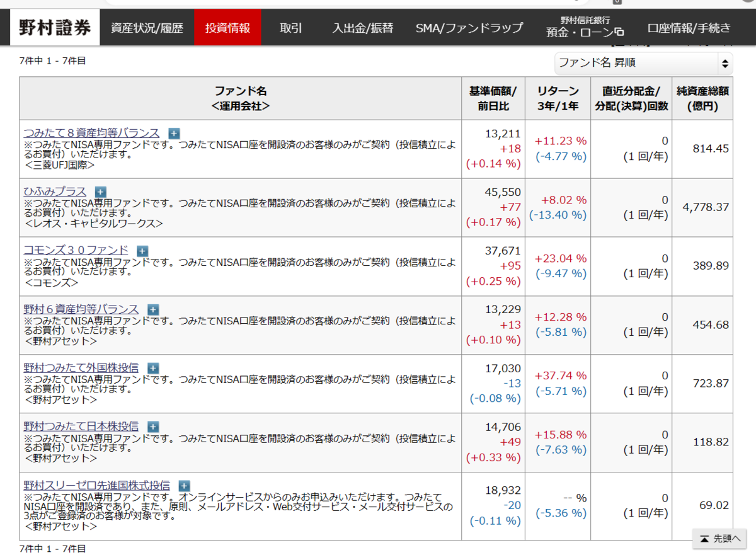Click the 14,706 price value
Viewport: 756px width, 555px height.
click(x=503, y=426)
